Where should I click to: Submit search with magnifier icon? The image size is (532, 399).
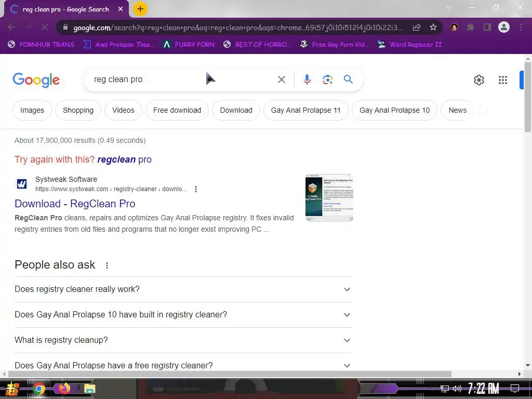(348, 79)
